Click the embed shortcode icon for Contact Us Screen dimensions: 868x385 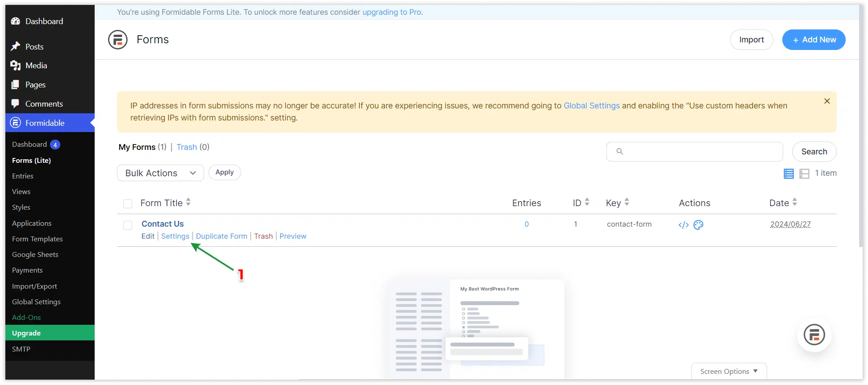pos(683,225)
